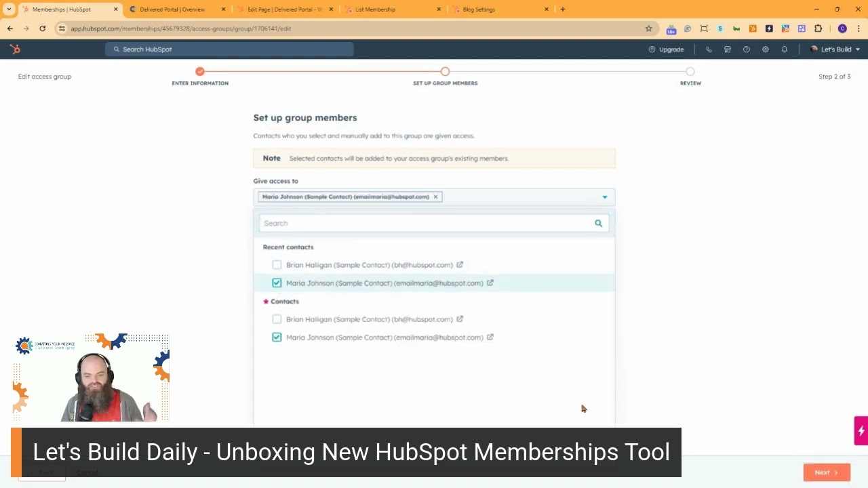This screenshot has width=868, height=488.
Task: Open HubSpot settings gear icon
Action: 766,49
